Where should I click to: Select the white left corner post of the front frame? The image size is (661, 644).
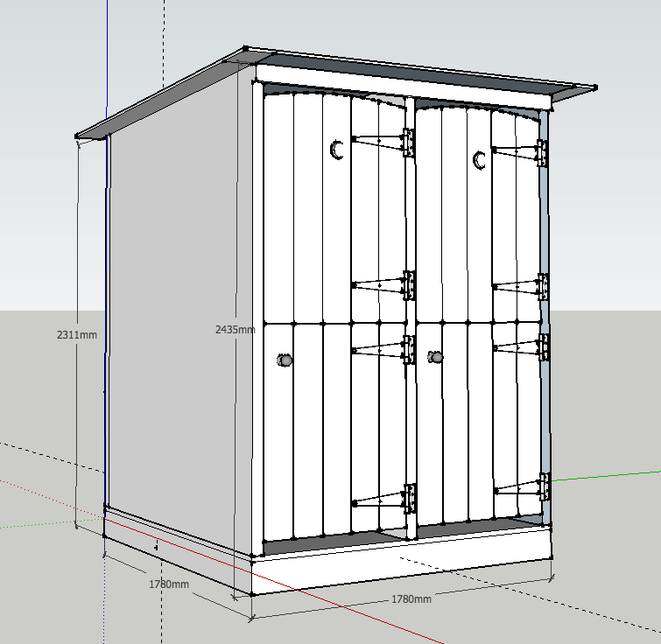tap(257, 315)
